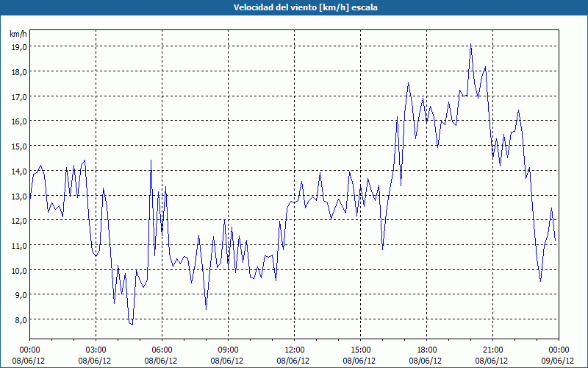Pick the '14,0' y-axis value
The height and width of the screenshot is (368, 588).
coord(19,171)
